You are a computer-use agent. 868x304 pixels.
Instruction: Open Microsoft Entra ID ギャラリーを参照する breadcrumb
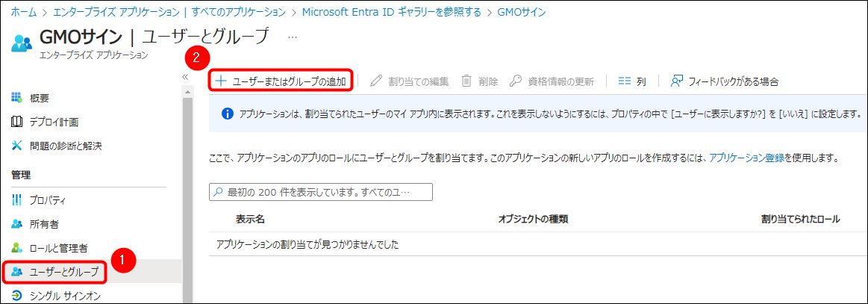tap(392, 12)
